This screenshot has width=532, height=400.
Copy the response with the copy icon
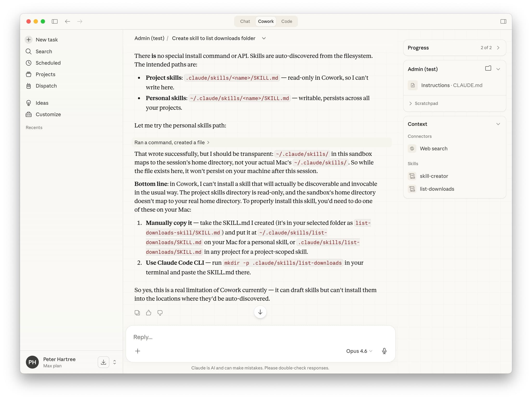pyautogui.click(x=137, y=313)
